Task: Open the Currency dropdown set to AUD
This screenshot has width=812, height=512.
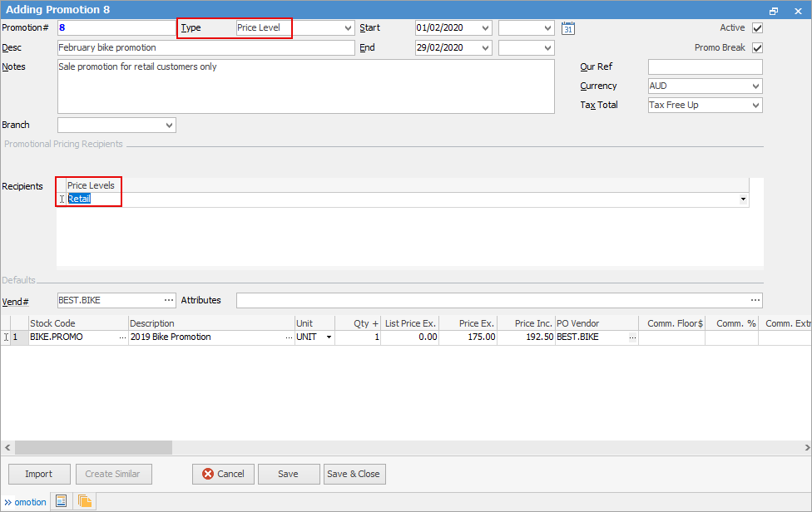Action: coord(755,86)
